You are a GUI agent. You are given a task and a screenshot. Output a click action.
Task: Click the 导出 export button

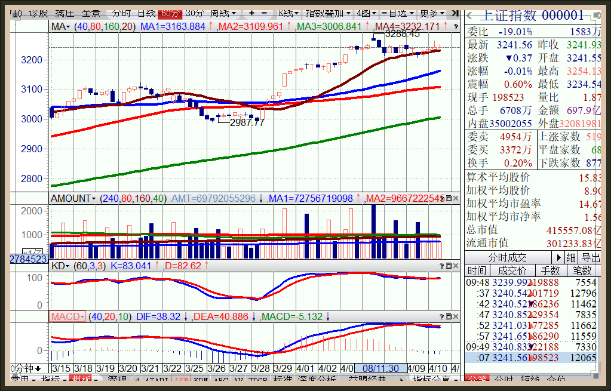tap(590, 258)
